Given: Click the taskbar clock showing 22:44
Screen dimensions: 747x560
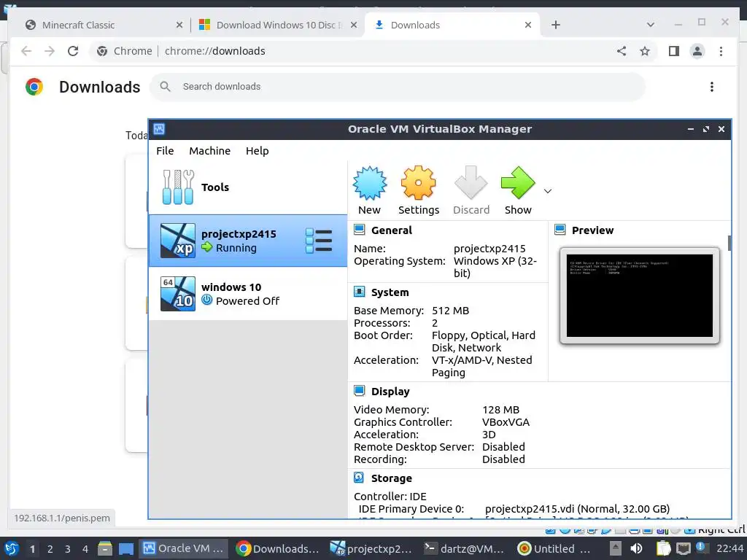Looking at the screenshot, I should click(x=729, y=548).
